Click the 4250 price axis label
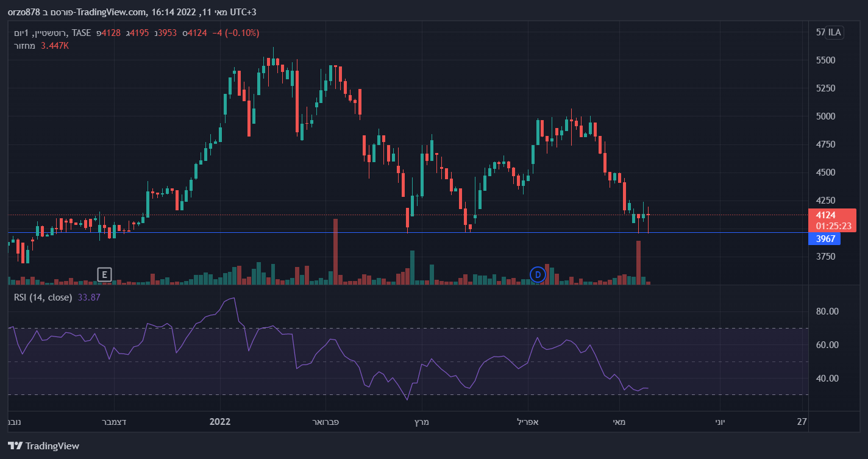The image size is (868, 459). pos(825,201)
